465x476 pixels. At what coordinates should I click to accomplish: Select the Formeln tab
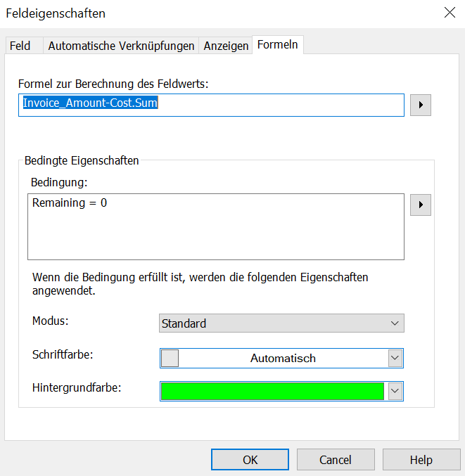[278, 44]
